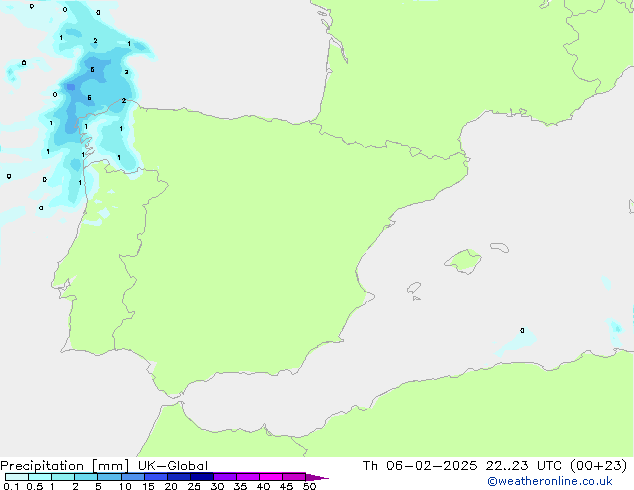Choose the 25–30 mm dark blue swatch
The image size is (634, 490).
(202, 477)
